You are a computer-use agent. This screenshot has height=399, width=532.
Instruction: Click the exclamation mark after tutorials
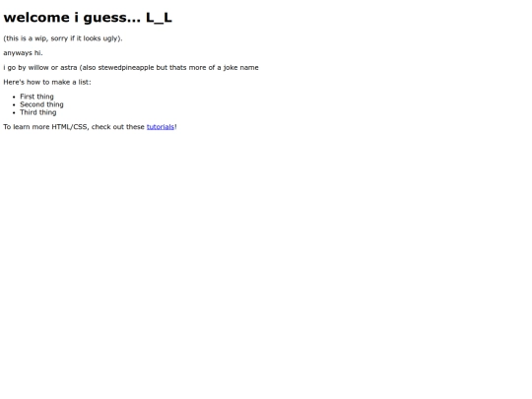175,127
